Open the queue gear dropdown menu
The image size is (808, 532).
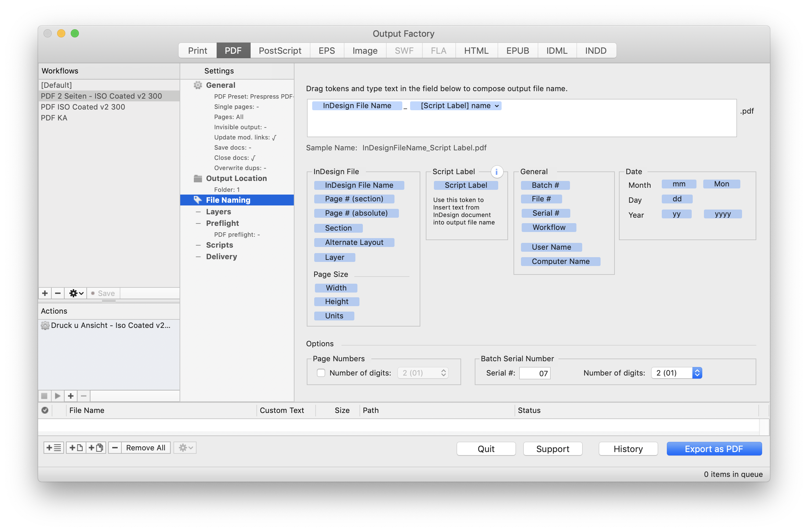(185, 448)
